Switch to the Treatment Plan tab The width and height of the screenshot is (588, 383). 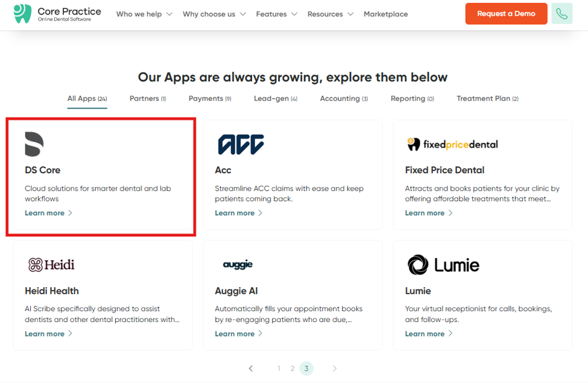point(487,99)
